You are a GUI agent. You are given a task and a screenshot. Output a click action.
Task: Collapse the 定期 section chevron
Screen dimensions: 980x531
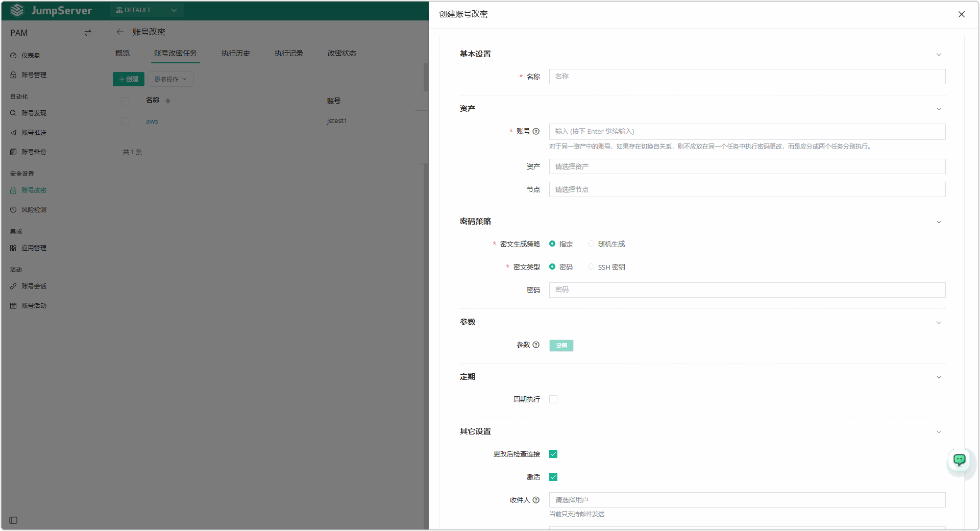pyautogui.click(x=939, y=377)
